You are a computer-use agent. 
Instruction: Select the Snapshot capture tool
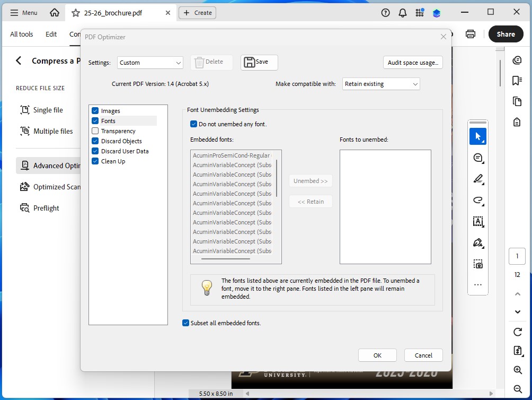(478, 264)
